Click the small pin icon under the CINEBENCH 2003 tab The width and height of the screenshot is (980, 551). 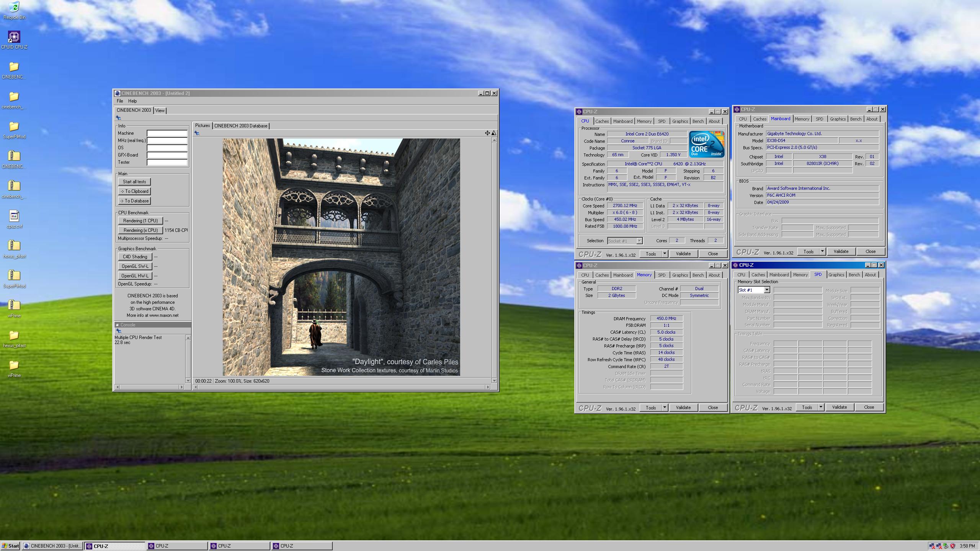119,118
